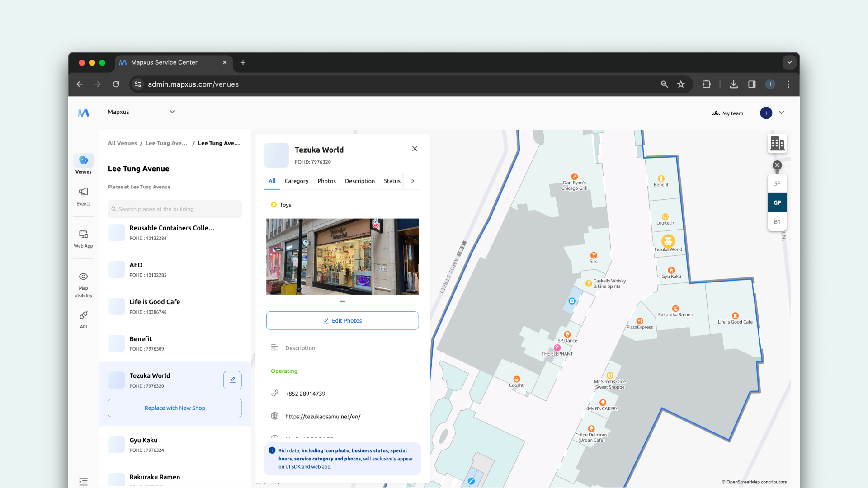The image size is (868, 488).
Task: Open the browser extensions puzzle icon
Action: point(706,84)
